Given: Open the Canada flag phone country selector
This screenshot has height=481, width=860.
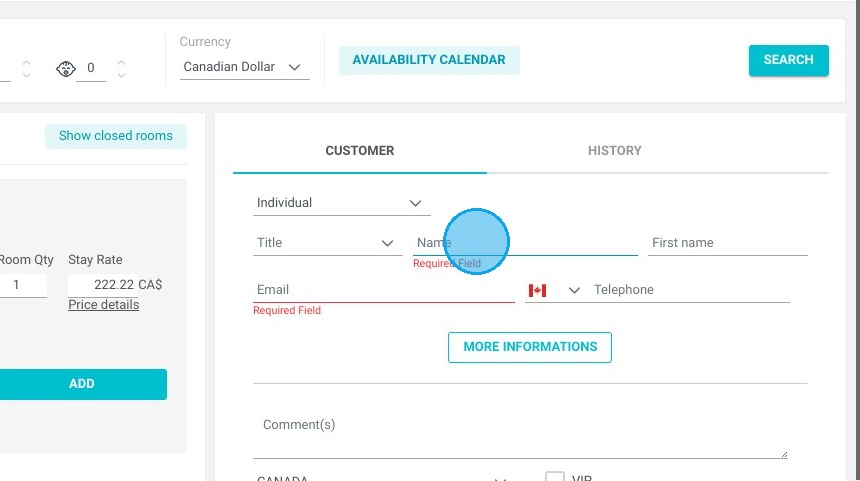Looking at the screenshot, I should coord(554,290).
